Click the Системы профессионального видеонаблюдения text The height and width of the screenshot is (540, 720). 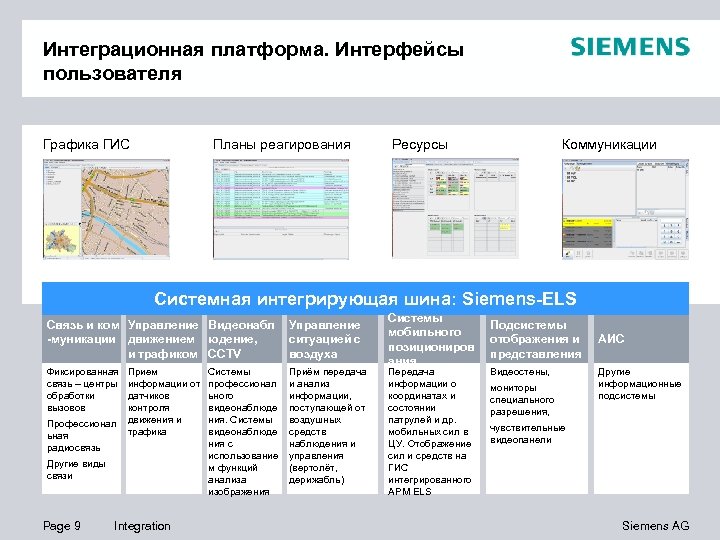tap(243, 431)
